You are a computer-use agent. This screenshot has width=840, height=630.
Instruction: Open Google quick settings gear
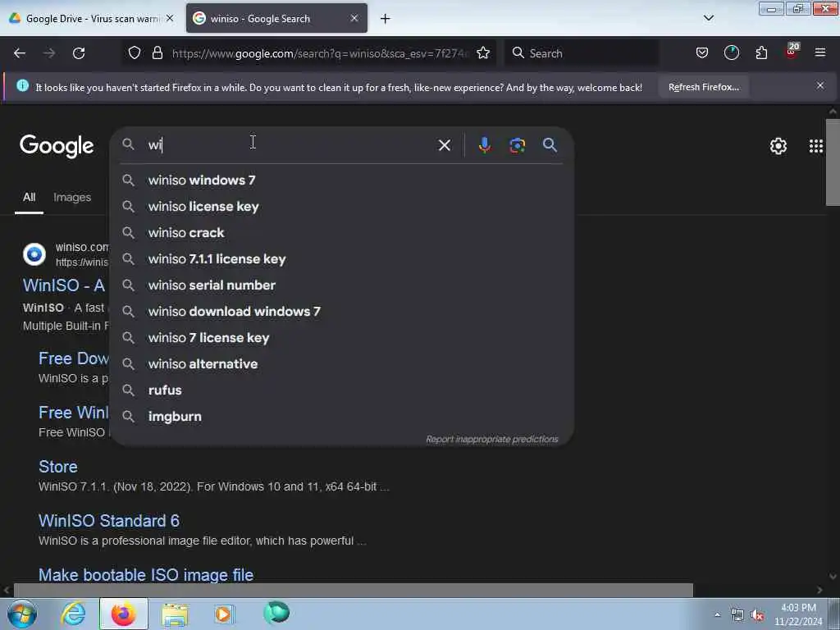(x=778, y=146)
